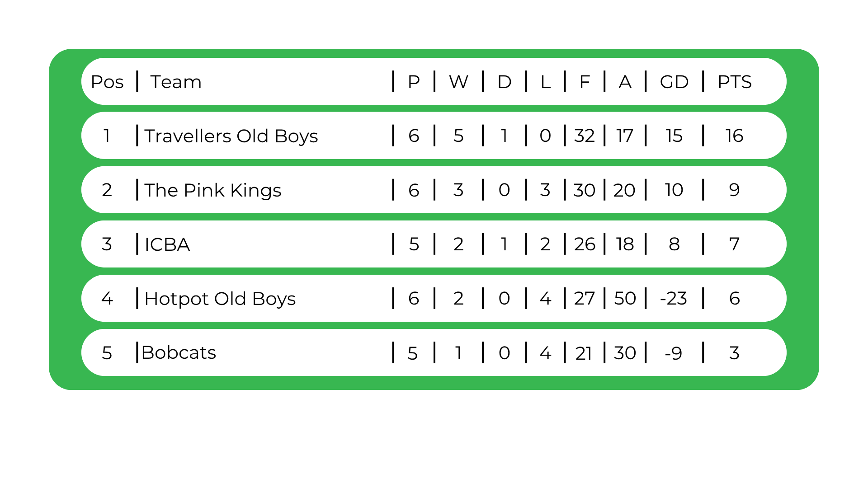Click the D column header
The height and width of the screenshot is (488, 868).
click(x=505, y=82)
